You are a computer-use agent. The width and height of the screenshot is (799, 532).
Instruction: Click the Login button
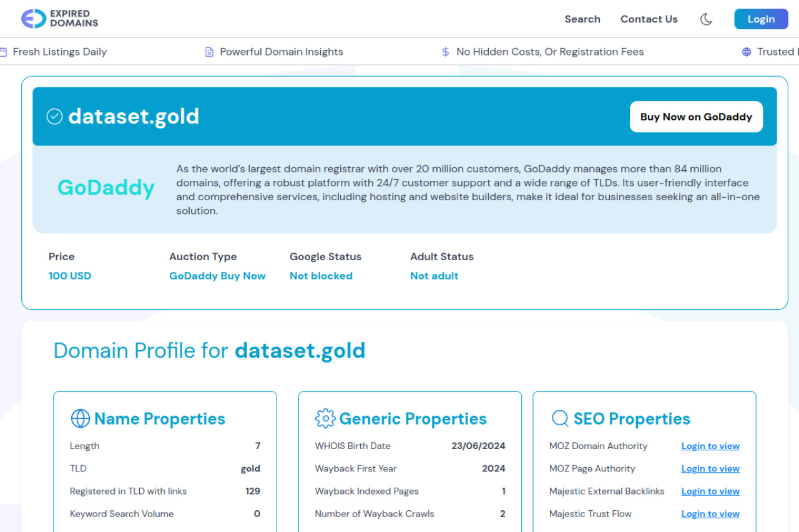tap(761, 19)
